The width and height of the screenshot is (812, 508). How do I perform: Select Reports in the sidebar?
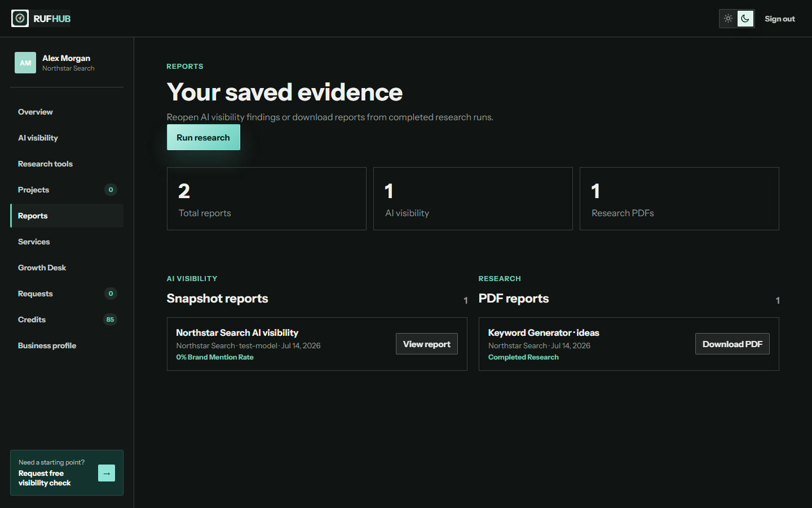pos(67,216)
